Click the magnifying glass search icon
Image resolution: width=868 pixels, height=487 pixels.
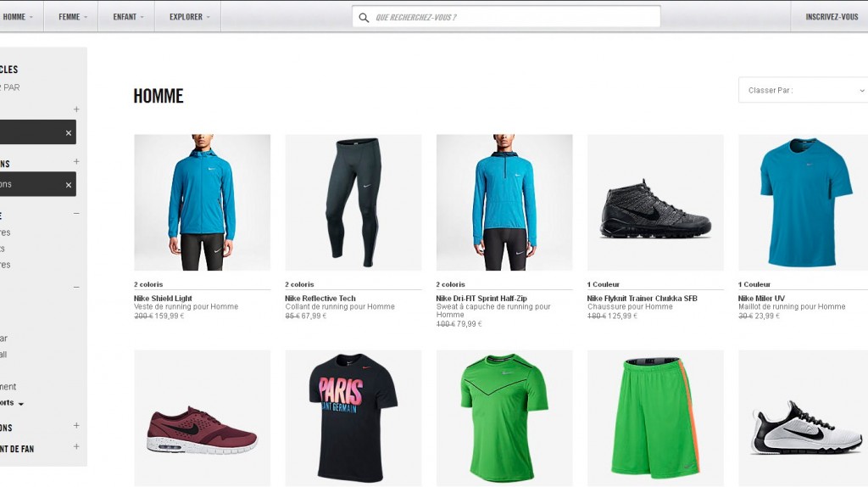click(364, 17)
